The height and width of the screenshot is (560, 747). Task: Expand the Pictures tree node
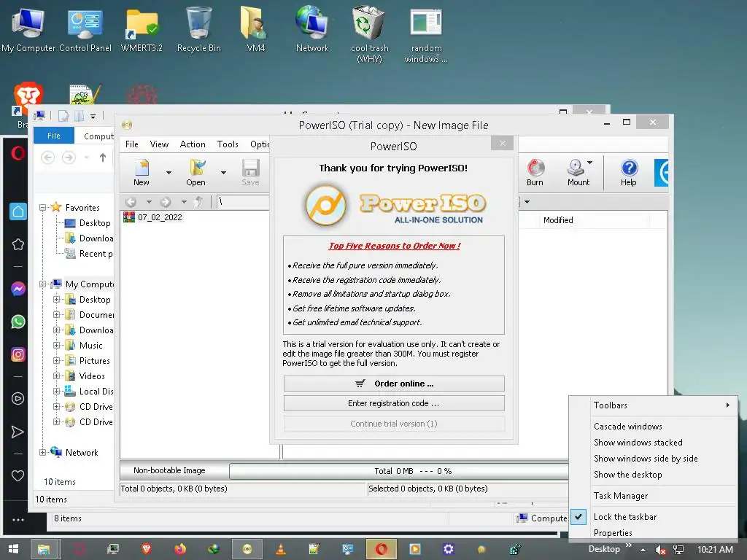point(56,360)
